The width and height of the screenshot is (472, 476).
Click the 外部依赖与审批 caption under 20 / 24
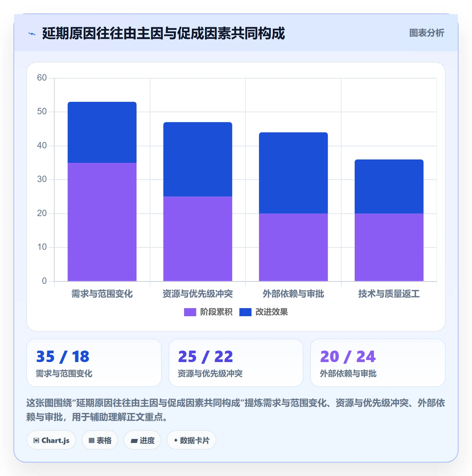(x=348, y=374)
